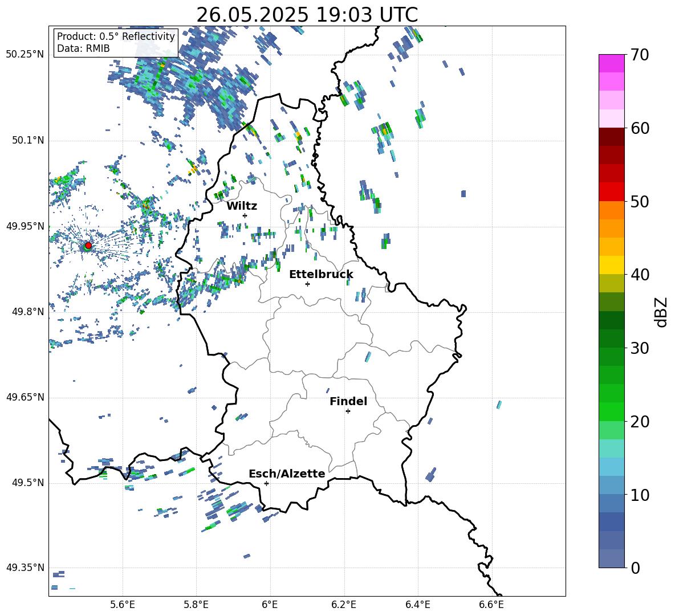Click the Findel location cross marker

(x=348, y=411)
